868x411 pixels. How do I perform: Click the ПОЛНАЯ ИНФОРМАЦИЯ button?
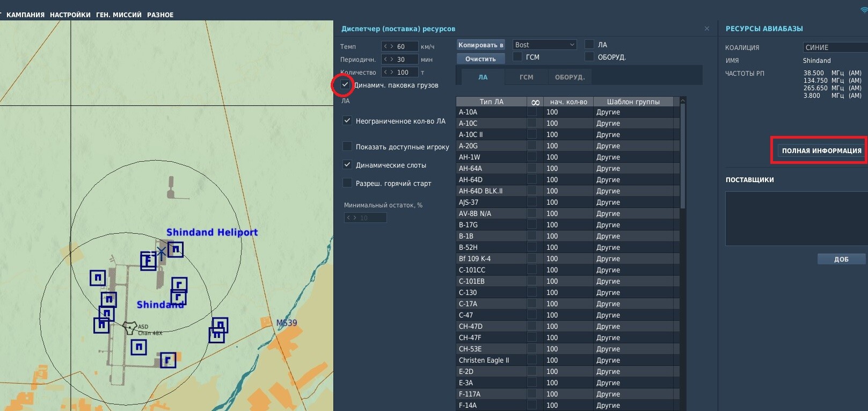tap(821, 150)
